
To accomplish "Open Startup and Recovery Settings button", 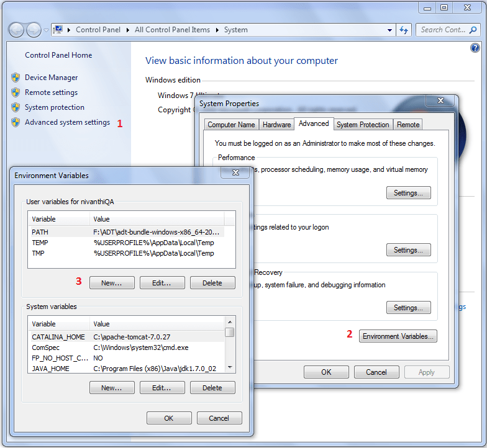I will (409, 308).
